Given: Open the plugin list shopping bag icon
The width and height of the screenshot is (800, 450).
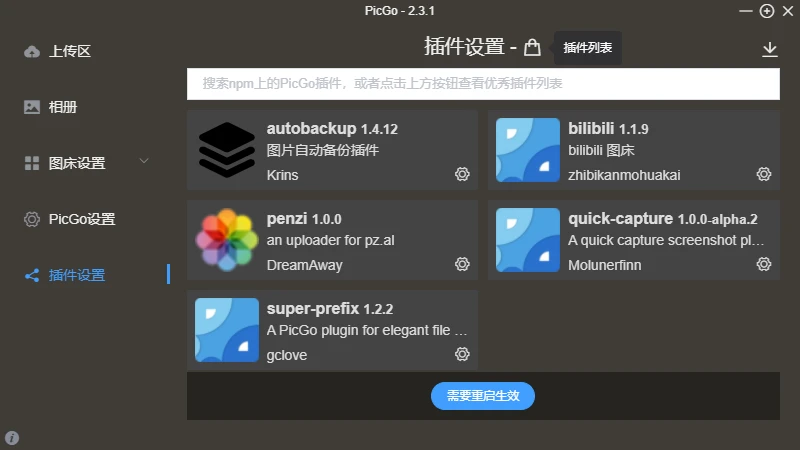Looking at the screenshot, I should click(532, 47).
